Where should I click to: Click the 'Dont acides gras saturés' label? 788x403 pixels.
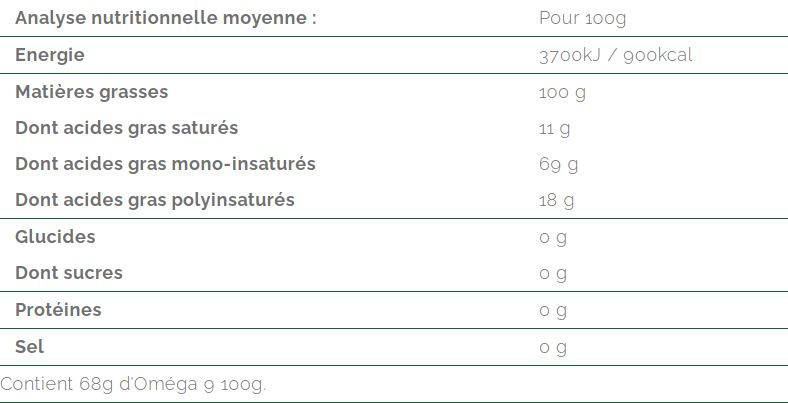coord(126,128)
